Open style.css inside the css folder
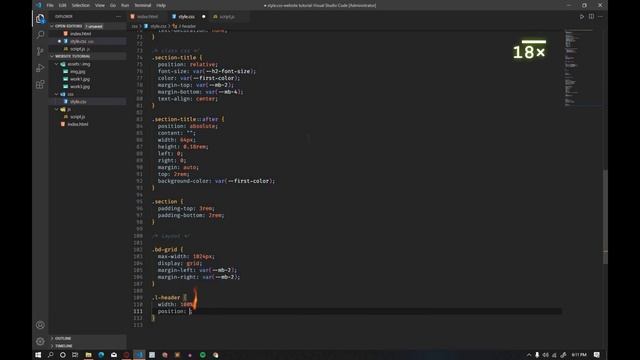 click(78, 102)
